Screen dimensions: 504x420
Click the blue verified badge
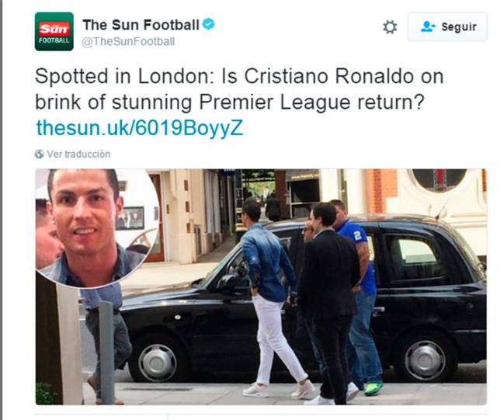click(208, 25)
